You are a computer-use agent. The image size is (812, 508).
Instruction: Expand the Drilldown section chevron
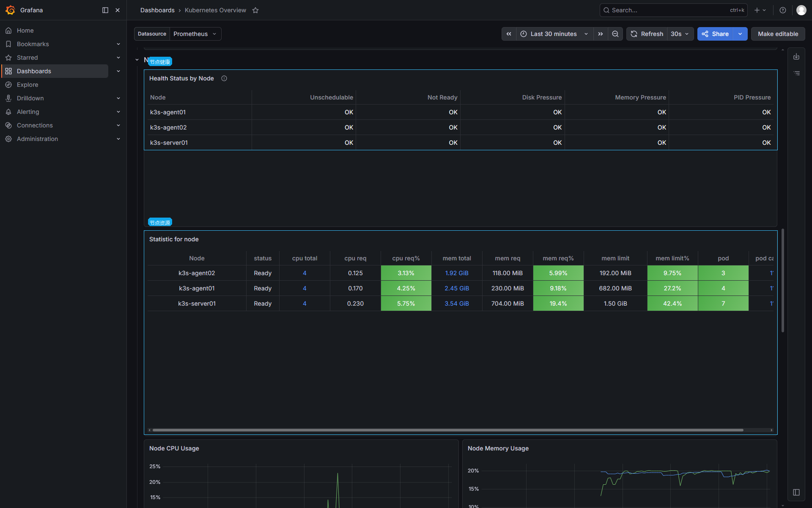pyautogui.click(x=118, y=98)
